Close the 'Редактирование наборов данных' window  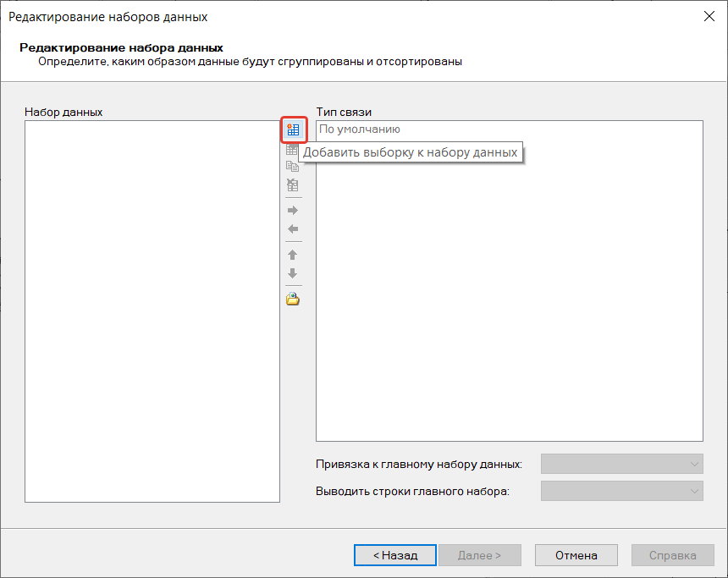tap(709, 16)
